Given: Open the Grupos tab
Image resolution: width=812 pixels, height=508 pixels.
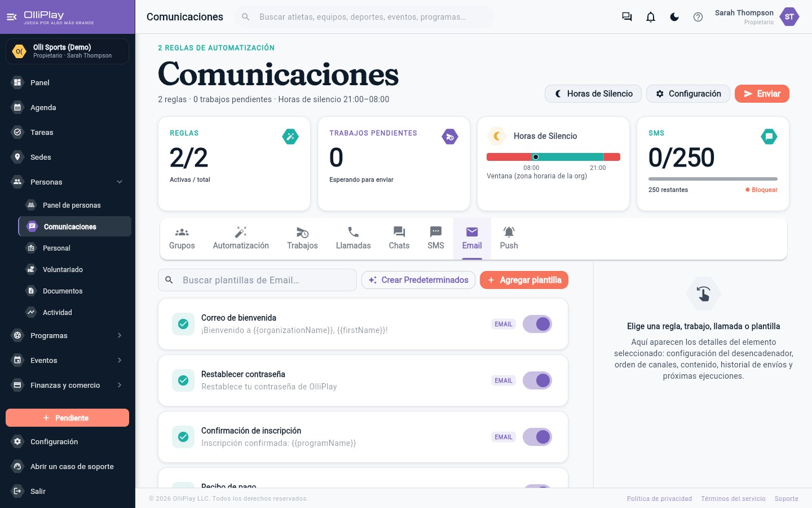Looking at the screenshot, I should tap(182, 239).
